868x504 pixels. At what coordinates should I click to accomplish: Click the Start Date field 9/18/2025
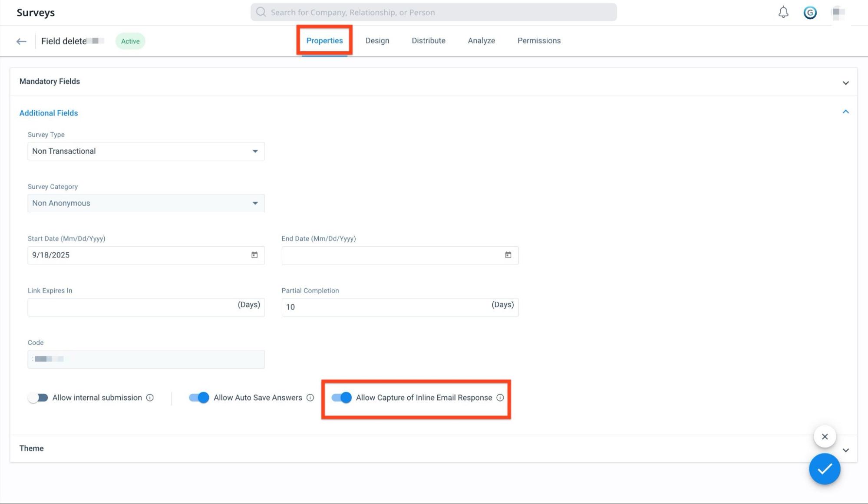click(146, 255)
